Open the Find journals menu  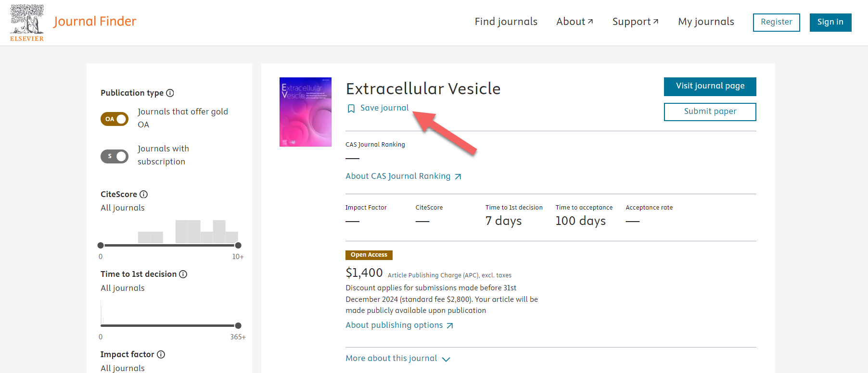click(x=506, y=21)
